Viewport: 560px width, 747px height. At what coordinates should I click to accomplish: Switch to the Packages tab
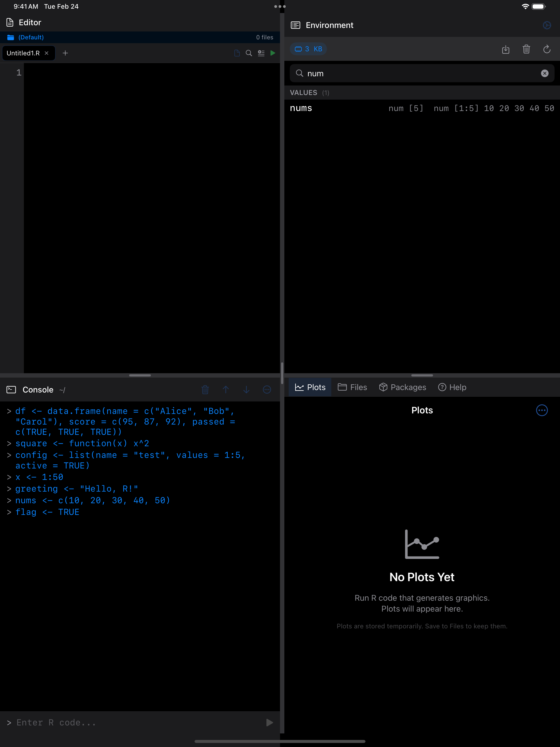point(402,387)
